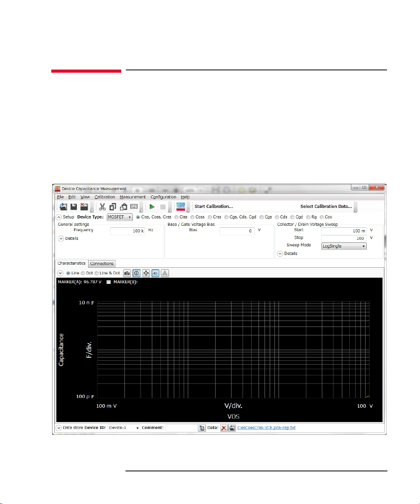Click the blue and red calibration icon

[181, 207]
